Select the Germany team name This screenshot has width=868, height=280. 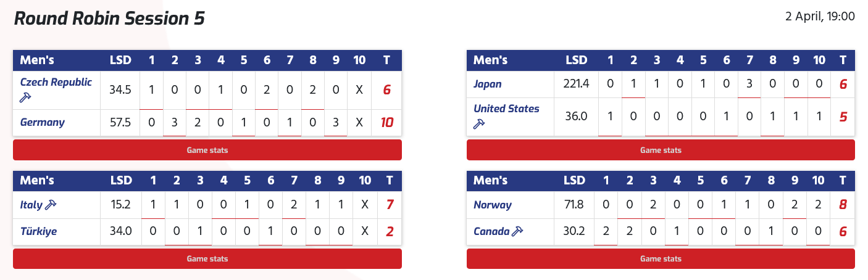pyautogui.click(x=43, y=122)
